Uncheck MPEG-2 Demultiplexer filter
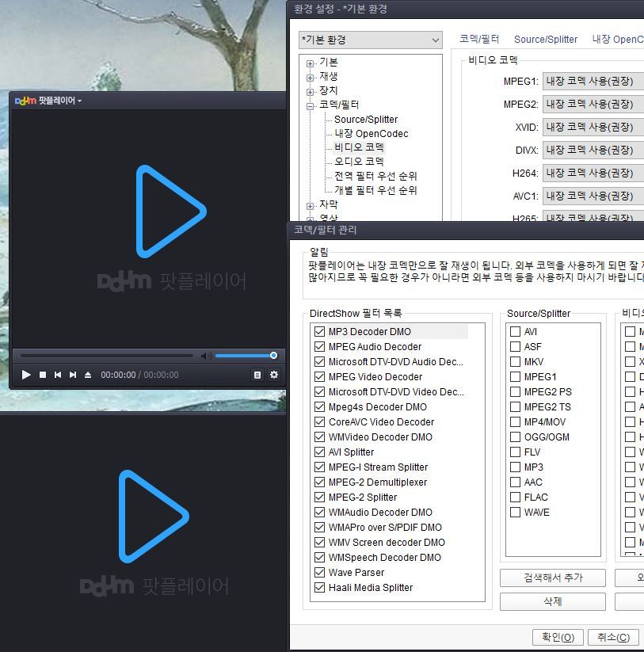 (319, 482)
